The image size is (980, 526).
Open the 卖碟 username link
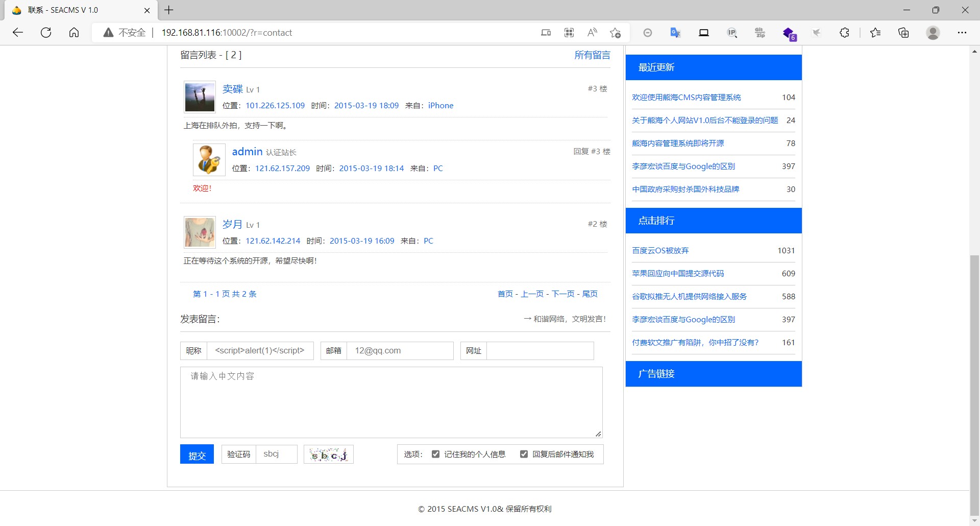233,89
